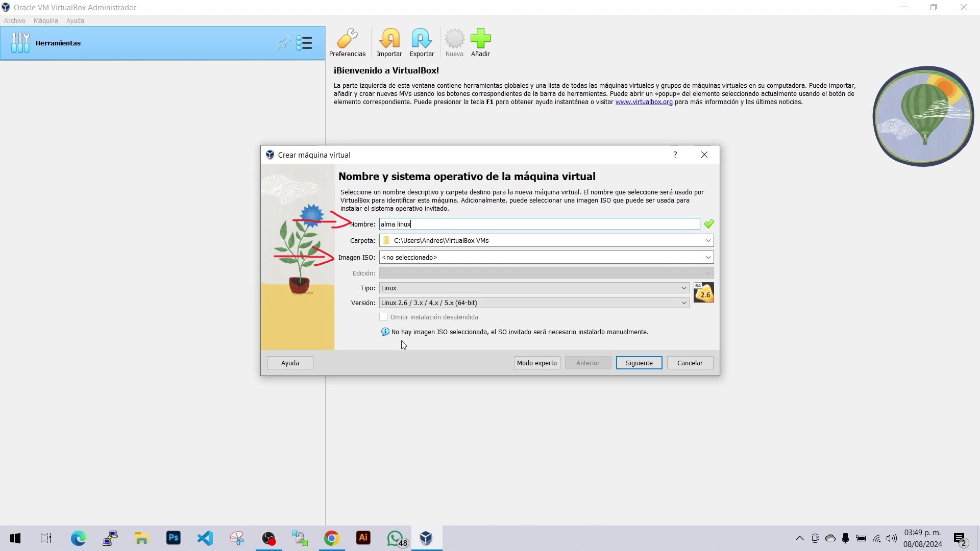Viewport: 980px width, 551px height.
Task: Click the OneDrive cloud tray icon
Action: pyautogui.click(x=830, y=538)
